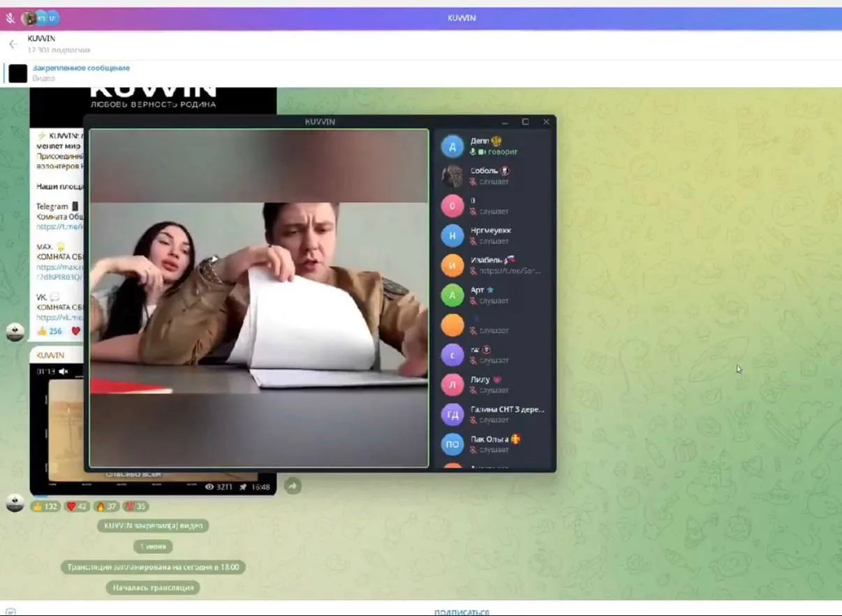Close the KUVVIN video chat window
The image size is (842, 616).
point(546,122)
